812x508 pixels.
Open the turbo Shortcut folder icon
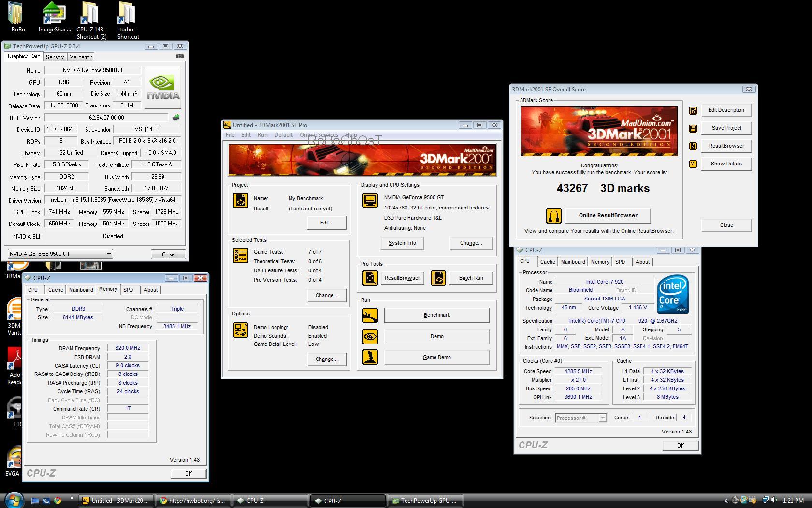click(127, 14)
